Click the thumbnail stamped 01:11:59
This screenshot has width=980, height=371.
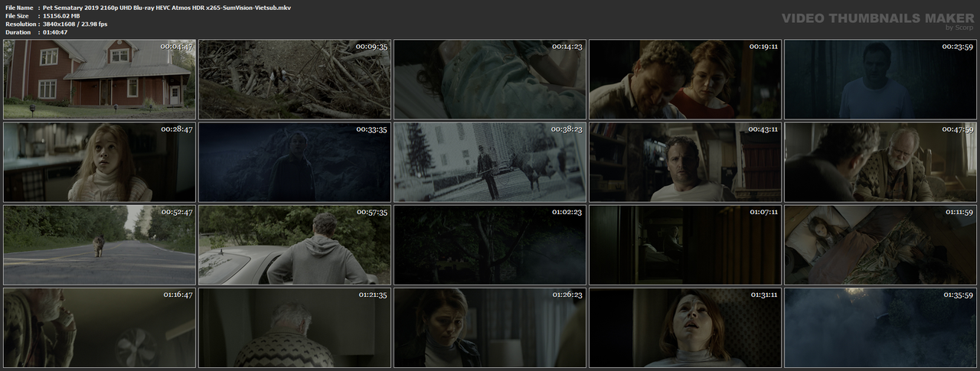click(880, 245)
